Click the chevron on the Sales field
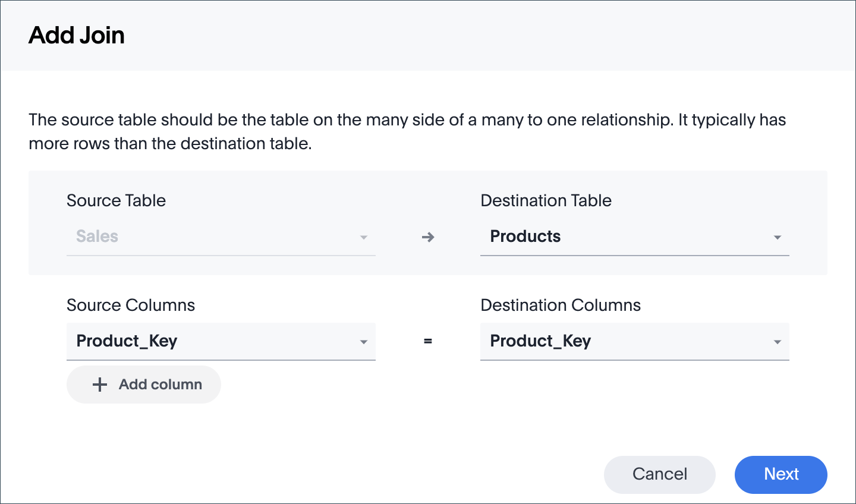Viewport: 856px width, 504px height. coord(364,237)
